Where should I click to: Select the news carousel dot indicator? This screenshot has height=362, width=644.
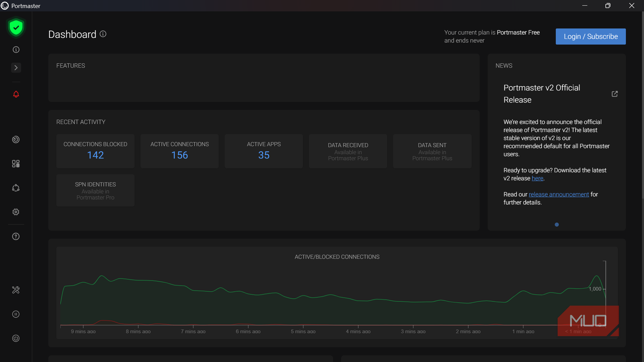[x=557, y=225]
